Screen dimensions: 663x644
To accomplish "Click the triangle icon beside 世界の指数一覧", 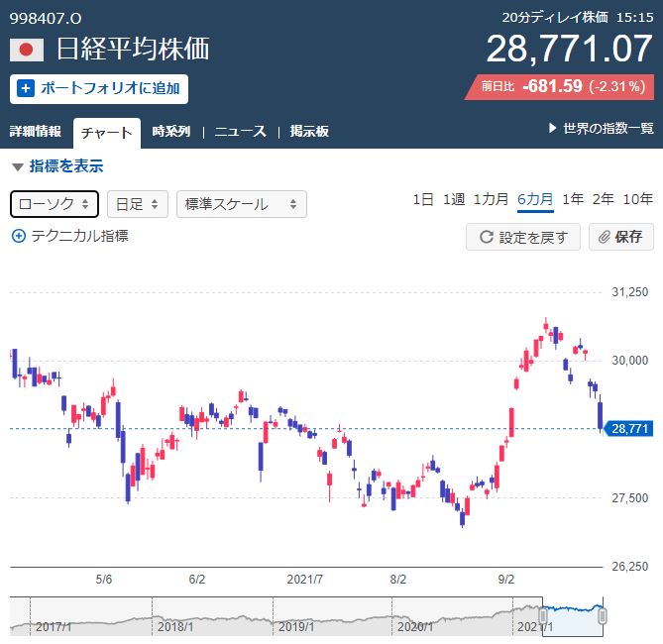I will pyautogui.click(x=553, y=129).
